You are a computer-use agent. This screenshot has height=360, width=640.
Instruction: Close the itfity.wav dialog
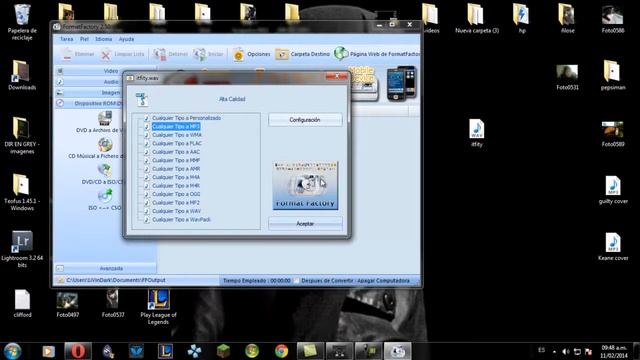point(337,76)
